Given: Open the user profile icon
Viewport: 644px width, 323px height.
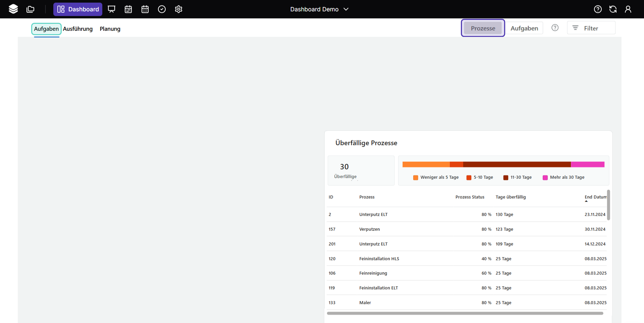Looking at the screenshot, I should (x=628, y=9).
